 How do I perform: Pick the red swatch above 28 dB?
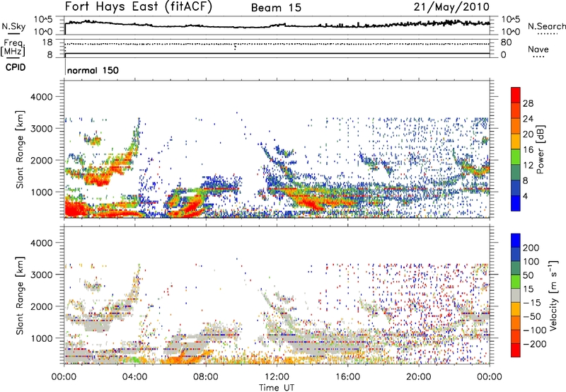click(x=516, y=96)
